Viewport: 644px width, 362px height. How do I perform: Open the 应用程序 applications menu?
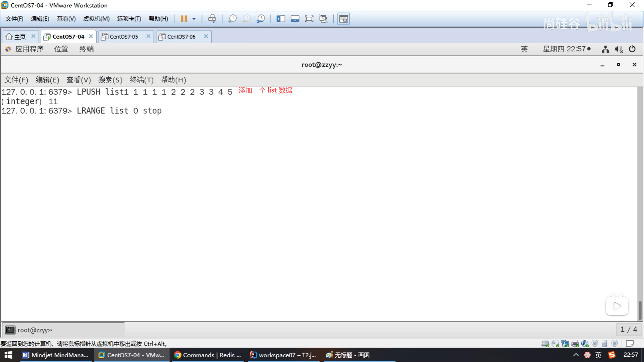point(29,49)
